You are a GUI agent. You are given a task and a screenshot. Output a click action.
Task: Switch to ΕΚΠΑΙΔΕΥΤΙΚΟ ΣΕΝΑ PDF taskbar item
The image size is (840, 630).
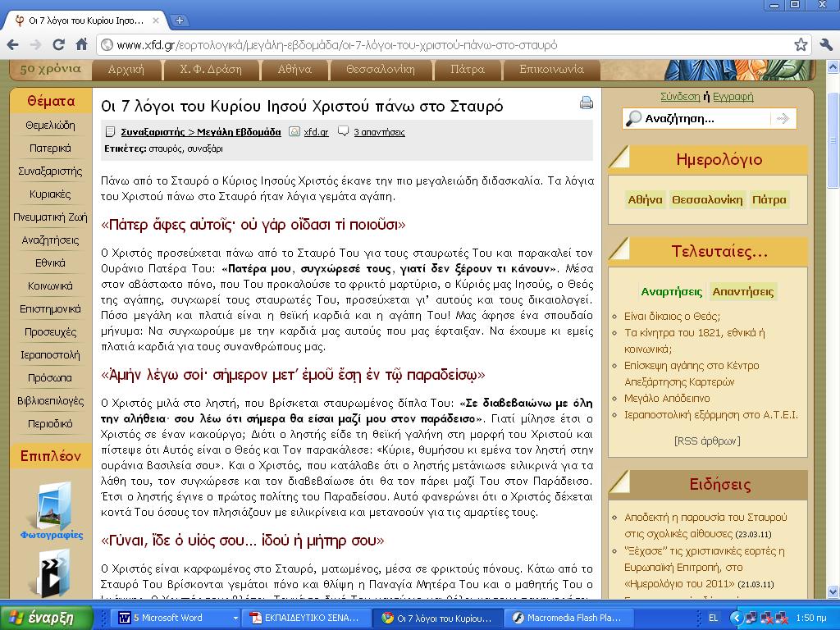point(307,618)
